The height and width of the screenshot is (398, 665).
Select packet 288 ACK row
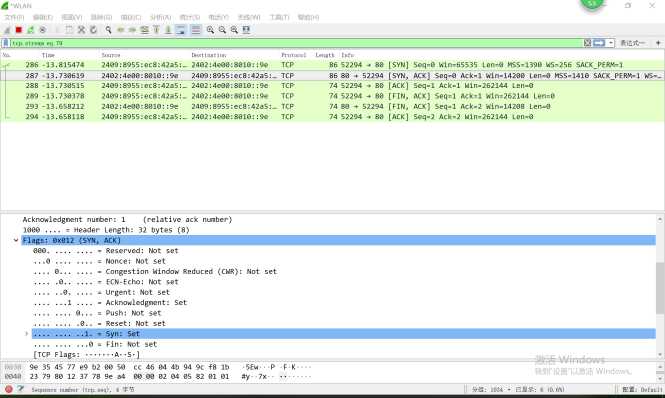pyautogui.click(x=332, y=86)
